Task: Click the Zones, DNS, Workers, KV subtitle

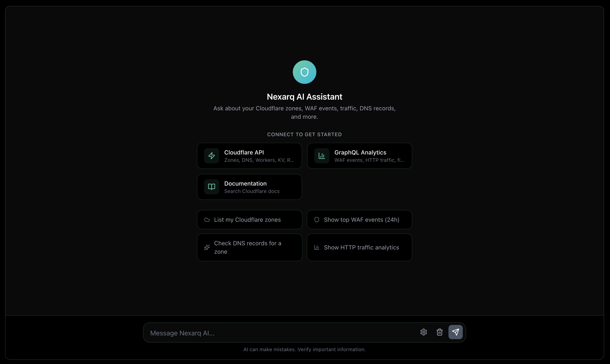Action: (x=259, y=160)
